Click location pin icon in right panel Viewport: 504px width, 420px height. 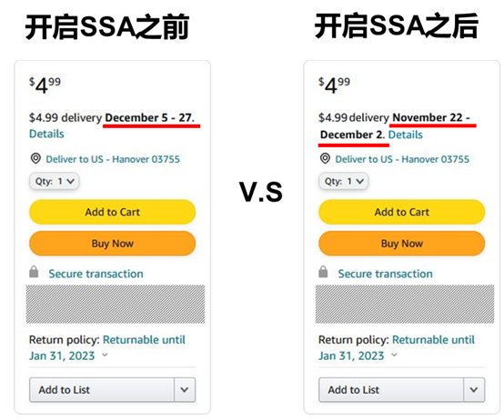point(325,158)
